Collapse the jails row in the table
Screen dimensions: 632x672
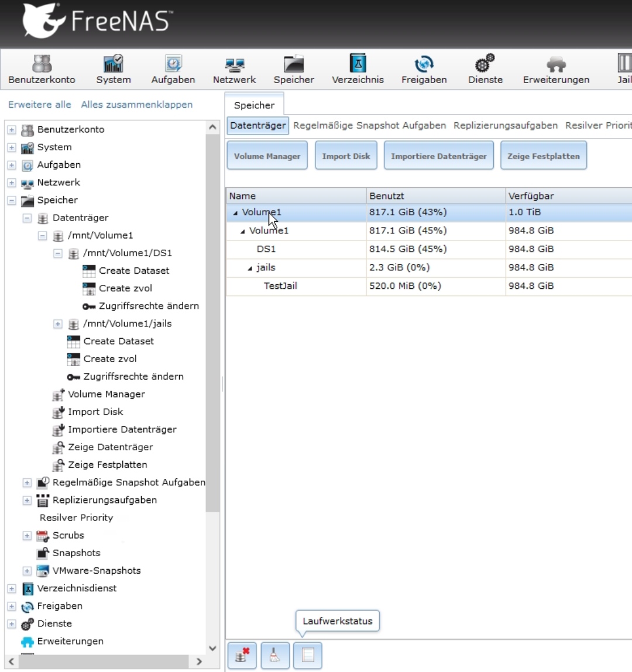click(x=250, y=268)
